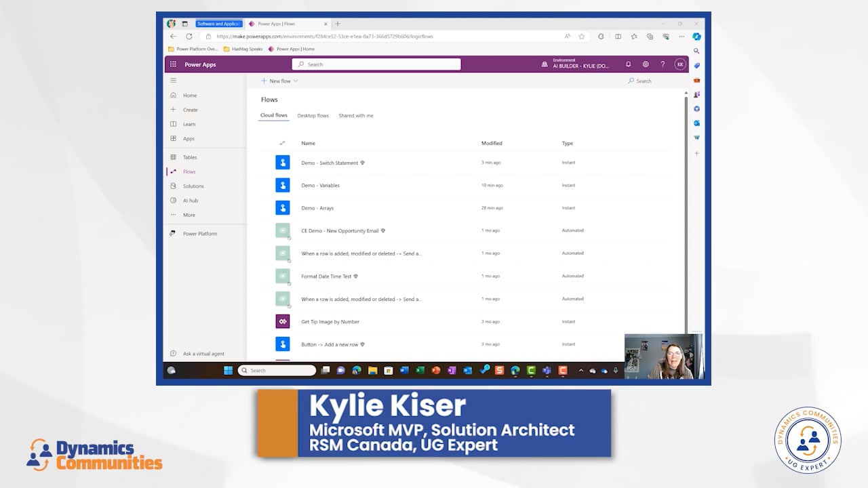
Task: Open Get Tip Image by Number flow
Action: pos(330,321)
